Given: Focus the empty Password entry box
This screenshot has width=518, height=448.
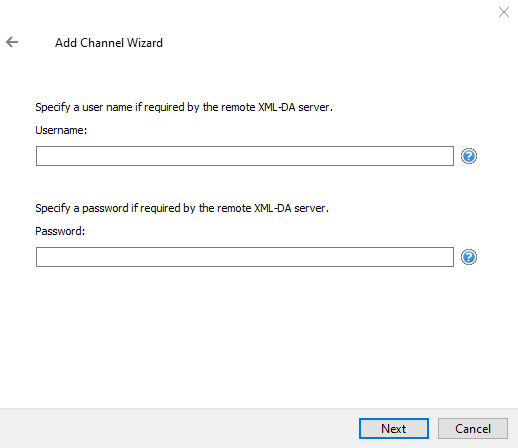Looking at the screenshot, I should pos(245,257).
